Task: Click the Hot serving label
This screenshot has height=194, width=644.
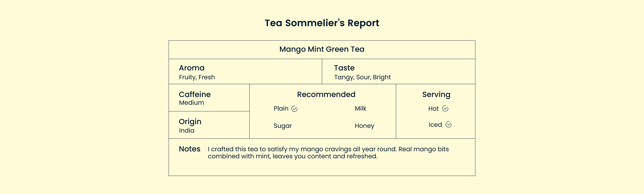Action: 433,109
